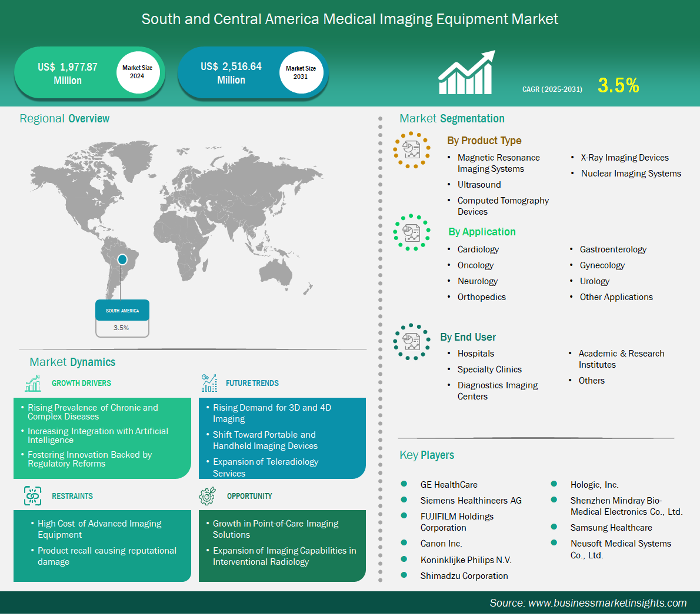The image size is (700, 616).
Task: Click the 3.5% CAGR value
Action: click(x=618, y=85)
